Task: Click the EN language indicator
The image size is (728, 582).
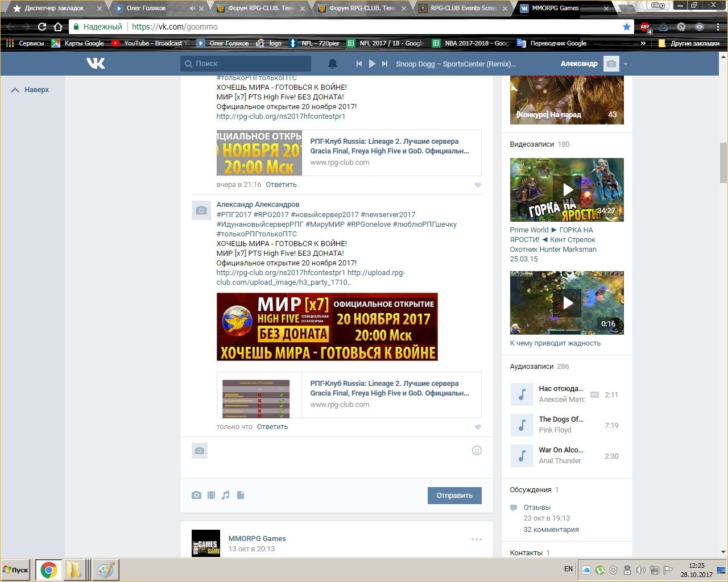Action: point(568,569)
